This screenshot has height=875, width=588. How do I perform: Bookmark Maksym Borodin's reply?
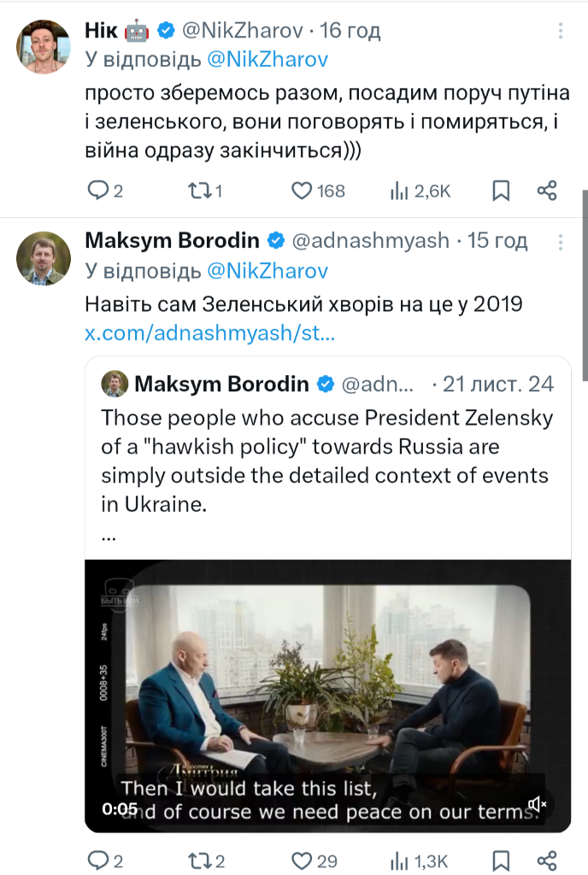502,860
